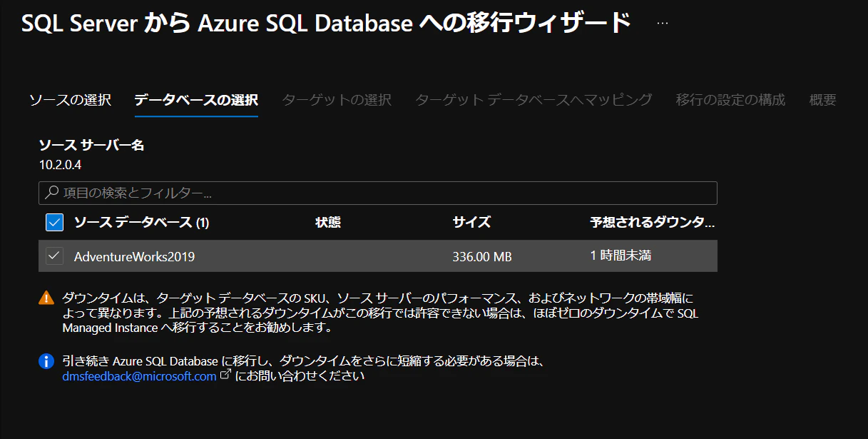The width and height of the screenshot is (868, 439).
Task: Click the 336.00 MB size value
Action: tap(482, 256)
